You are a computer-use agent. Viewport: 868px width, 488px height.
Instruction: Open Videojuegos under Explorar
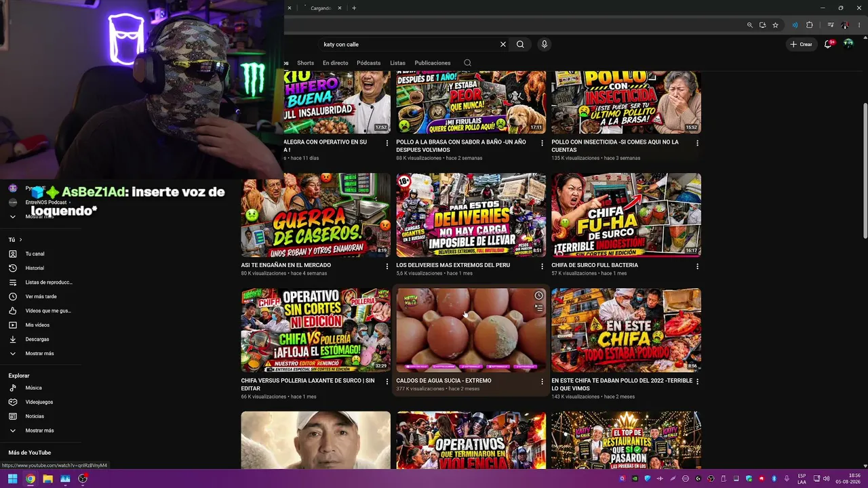coord(40,403)
